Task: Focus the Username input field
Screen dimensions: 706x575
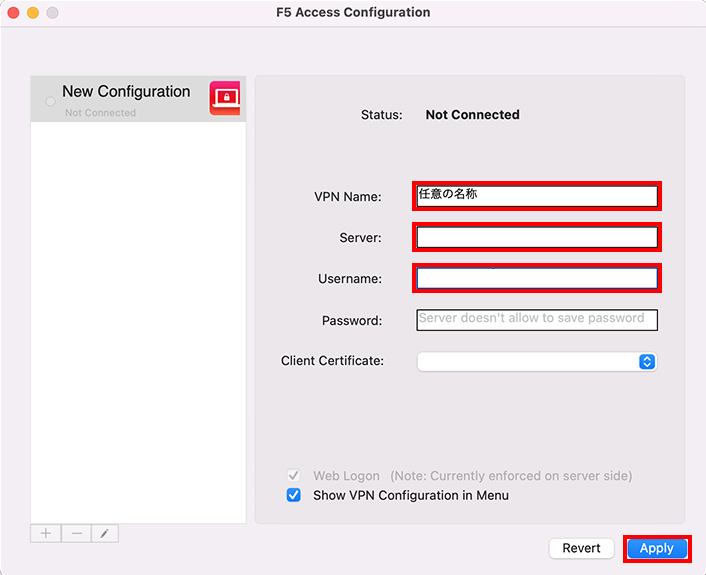Action: pos(537,278)
